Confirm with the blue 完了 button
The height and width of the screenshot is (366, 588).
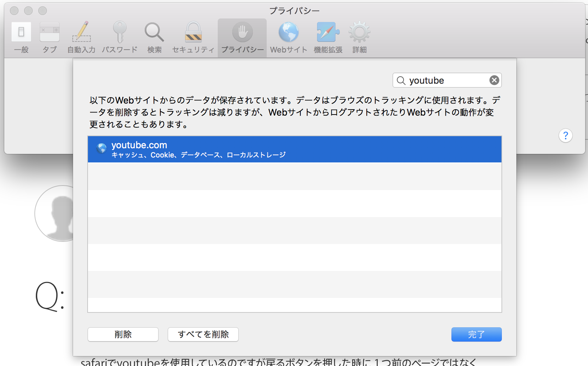point(476,334)
